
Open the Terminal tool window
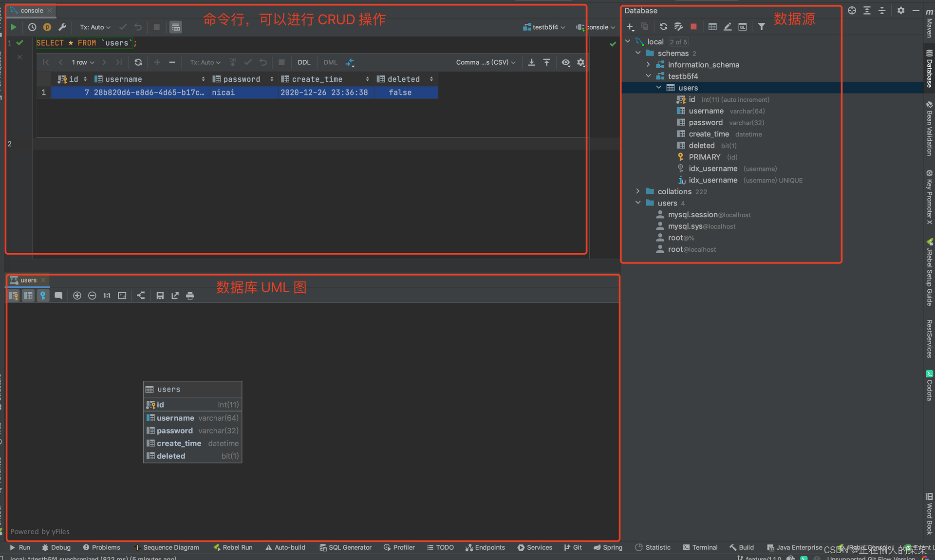[x=700, y=547]
